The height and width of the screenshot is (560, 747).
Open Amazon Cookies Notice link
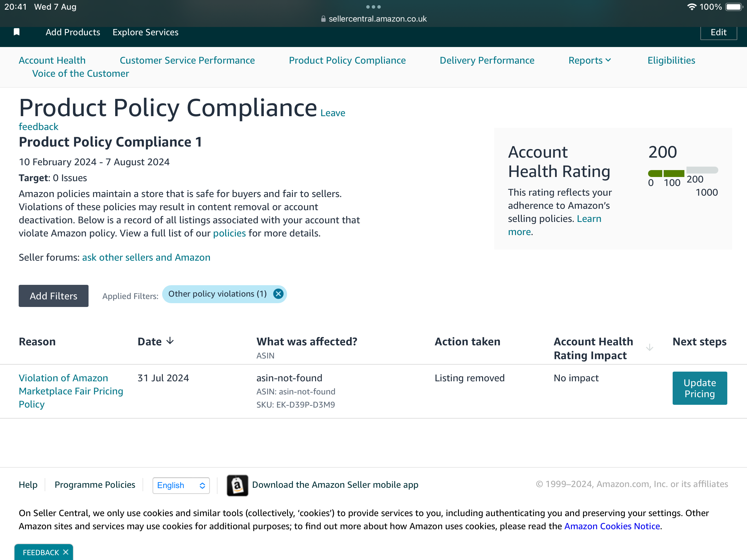(612, 526)
